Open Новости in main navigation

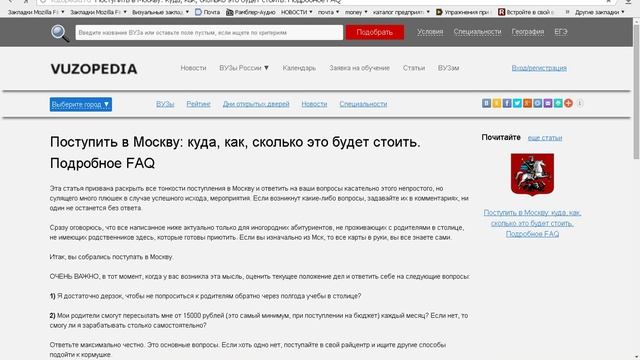click(193, 68)
